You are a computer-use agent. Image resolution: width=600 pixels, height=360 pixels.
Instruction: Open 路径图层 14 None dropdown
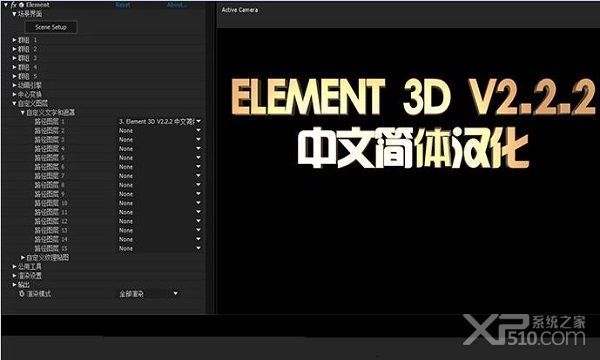click(x=160, y=239)
